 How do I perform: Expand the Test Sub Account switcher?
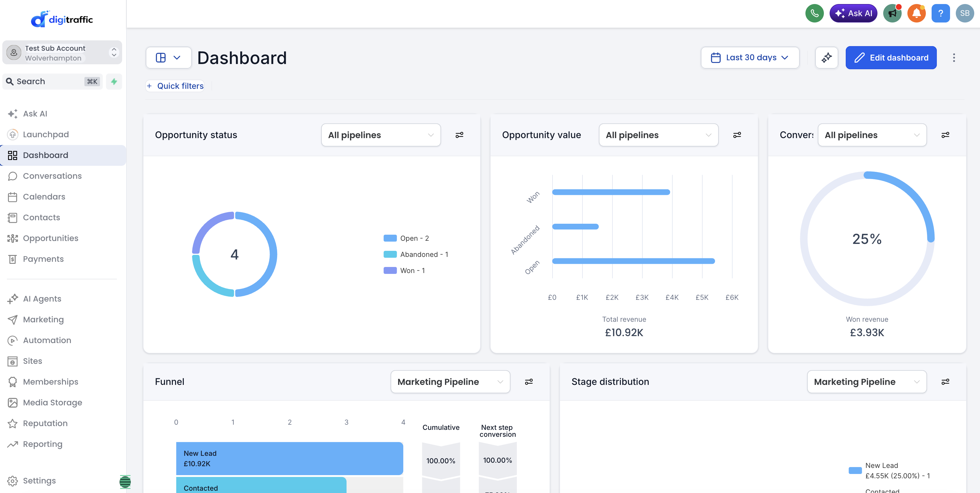tap(62, 52)
